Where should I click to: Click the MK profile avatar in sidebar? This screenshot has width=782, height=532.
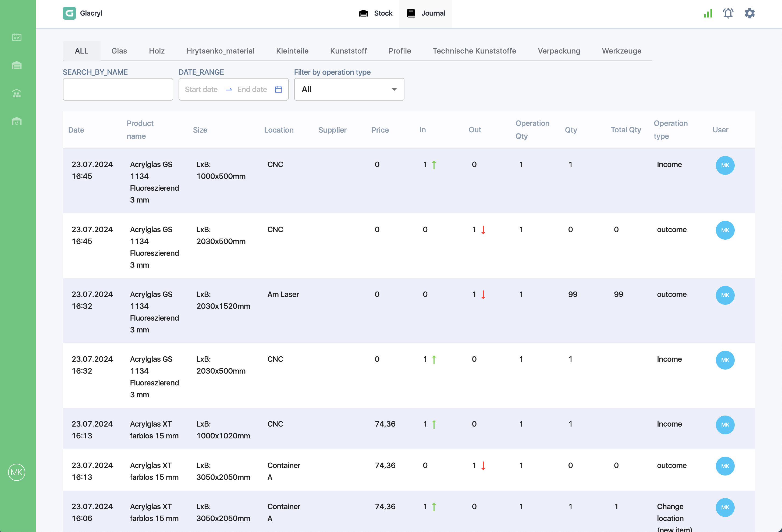(x=16, y=472)
